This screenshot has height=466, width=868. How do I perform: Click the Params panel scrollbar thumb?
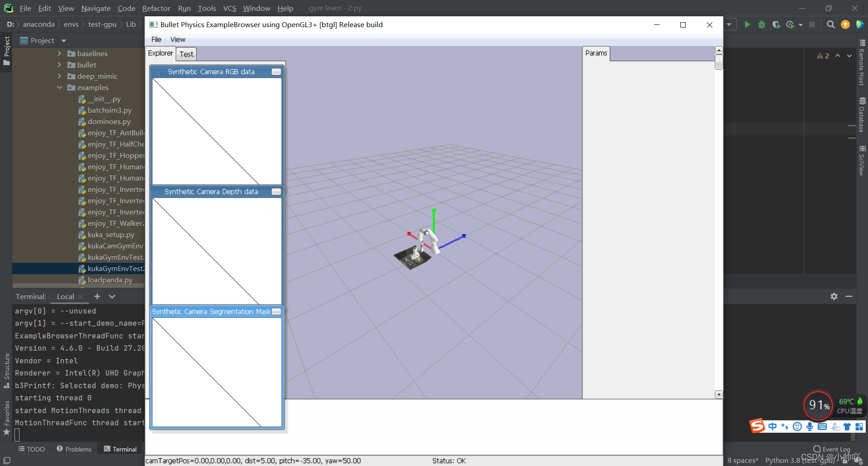pyautogui.click(x=719, y=62)
